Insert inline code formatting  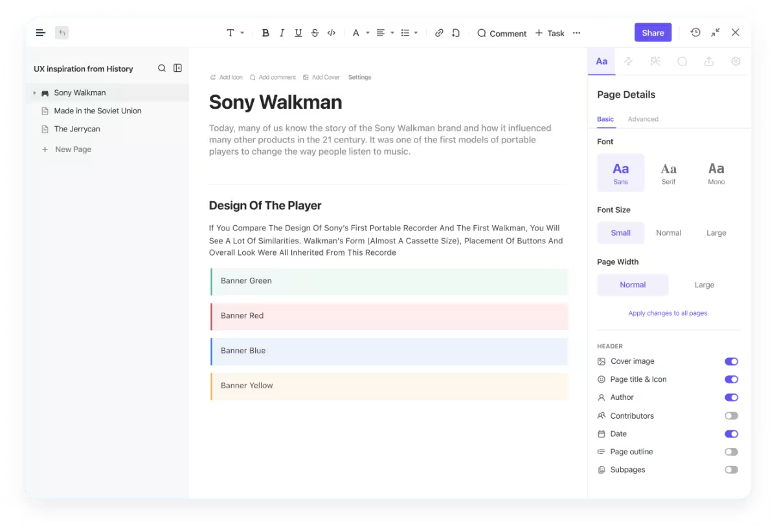click(332, 33)
